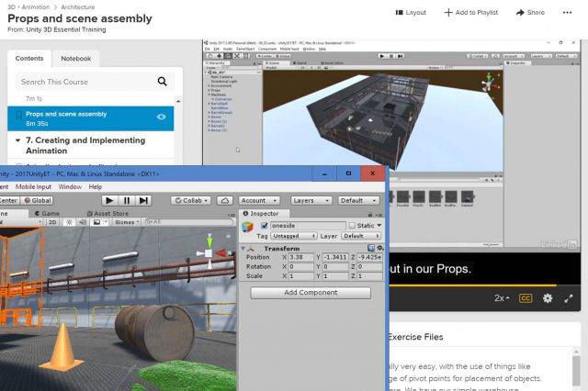Switch to the Notebook tab
The width and height of the screenshot is (588, 391).
pos(76,59)
